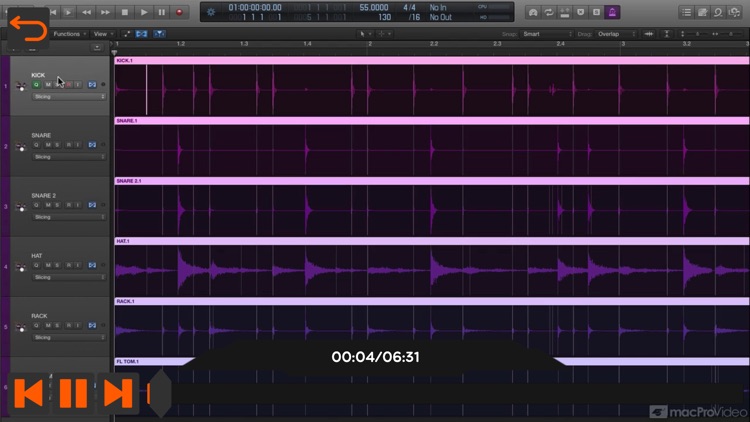This screenshot has height=422, width=750.
Task: Click the vertical auto zoom icon
Action: (667, 34)
